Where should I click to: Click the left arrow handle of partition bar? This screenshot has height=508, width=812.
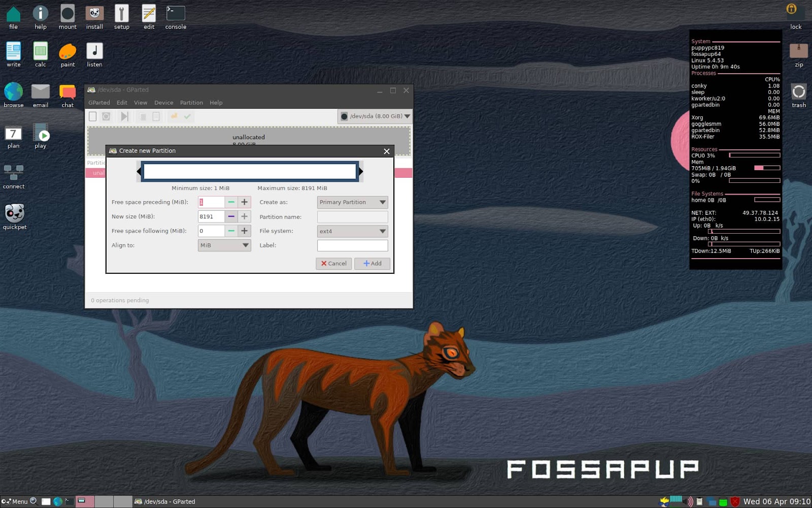click(140, 172)
